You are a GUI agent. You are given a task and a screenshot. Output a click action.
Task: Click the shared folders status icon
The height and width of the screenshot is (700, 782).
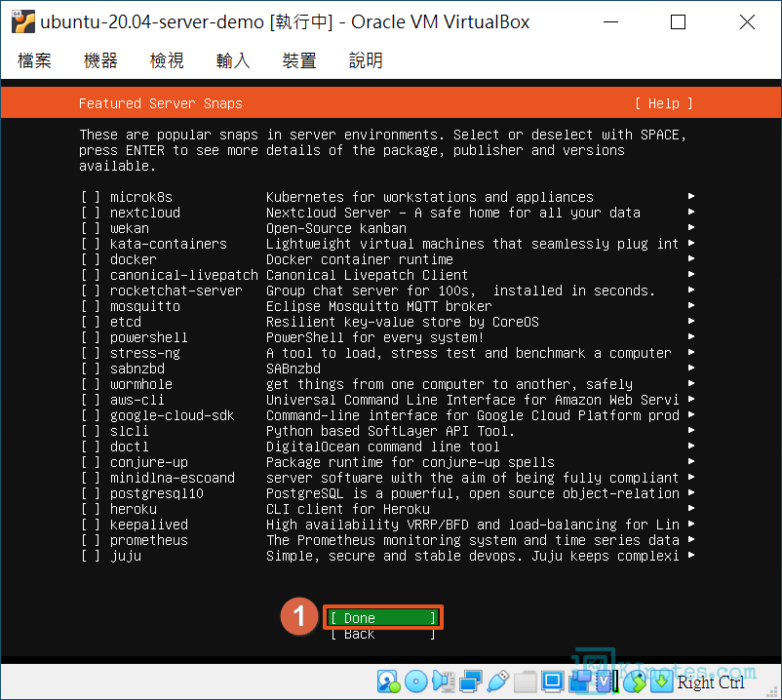click(526, 681)
